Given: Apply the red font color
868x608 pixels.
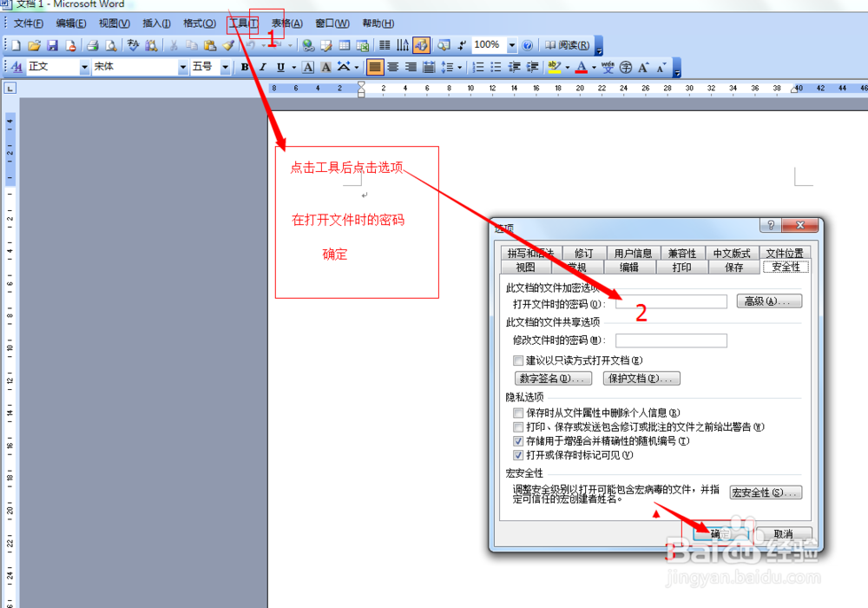Looking at the screenshot, I should point(582,67).
